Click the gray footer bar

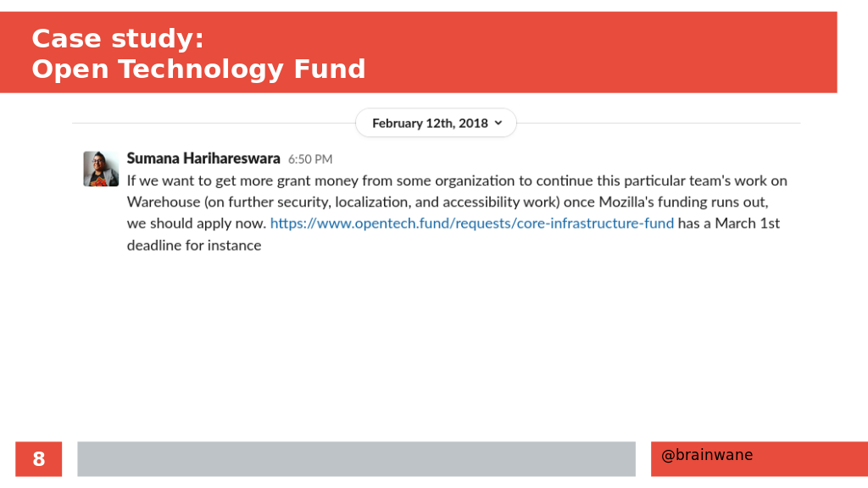coord(357,458)
